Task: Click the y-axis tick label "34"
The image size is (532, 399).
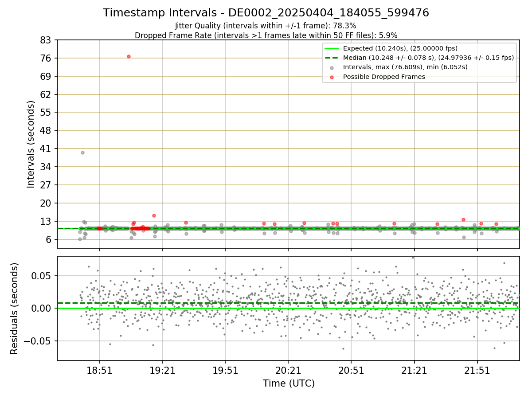Action: [x=47, y=167]
